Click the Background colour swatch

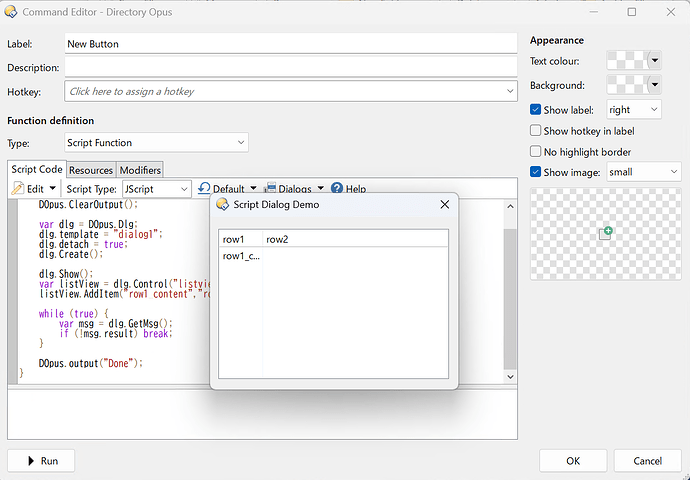628,84
